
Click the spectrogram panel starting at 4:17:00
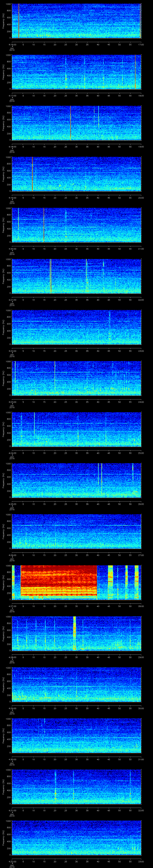pyautogui.click(x=76, y=72)
